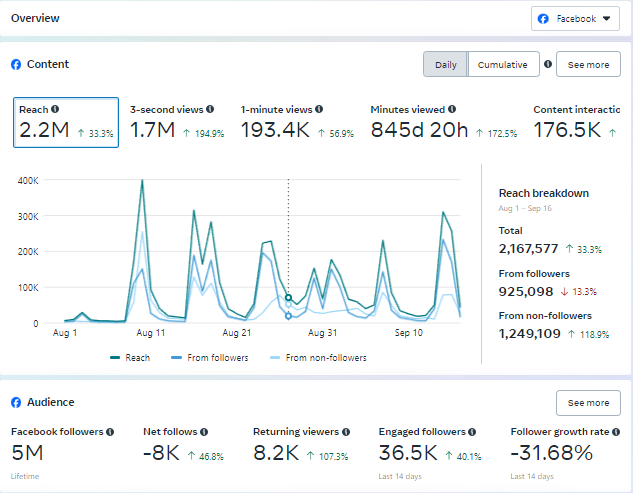Click the 193.4K one-minute views value
Viewport: 633px width, 493px height.
[275, 130]
